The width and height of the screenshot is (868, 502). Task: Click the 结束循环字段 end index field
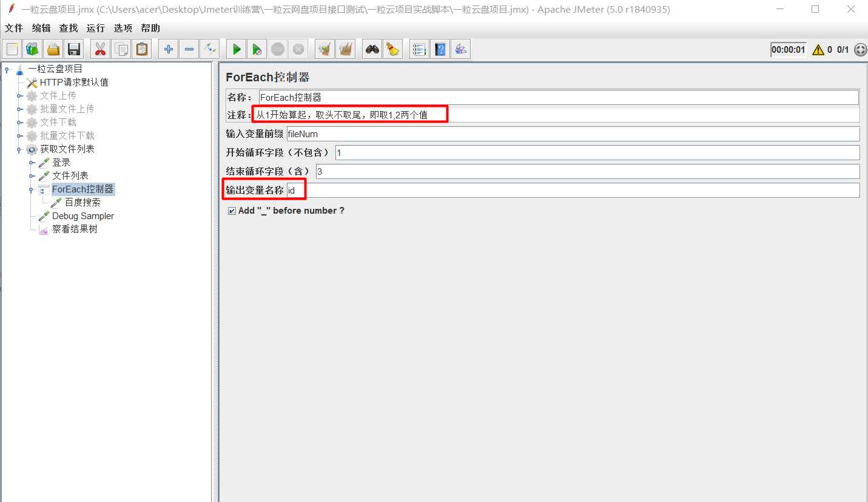(588, 172)
